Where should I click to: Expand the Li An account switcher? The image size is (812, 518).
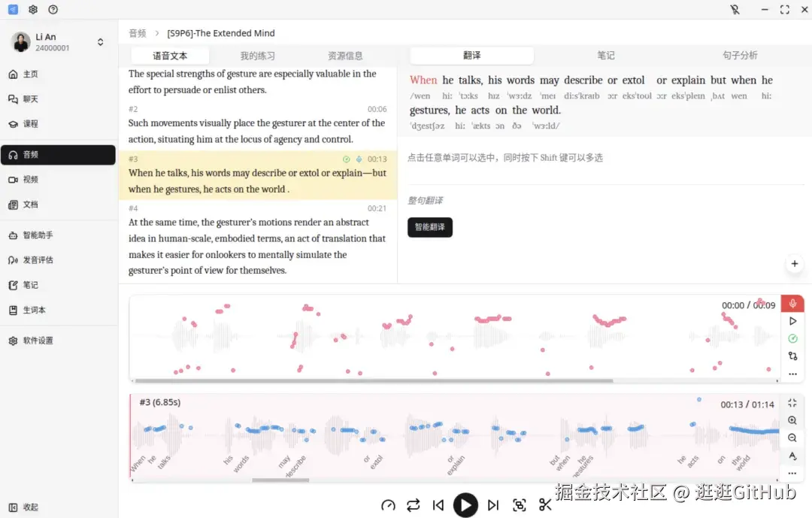pyautogui.click(x=100, y=41)
